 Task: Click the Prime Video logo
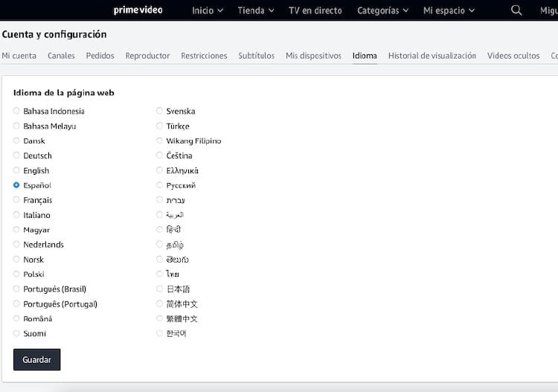click(x=138, y=10)
